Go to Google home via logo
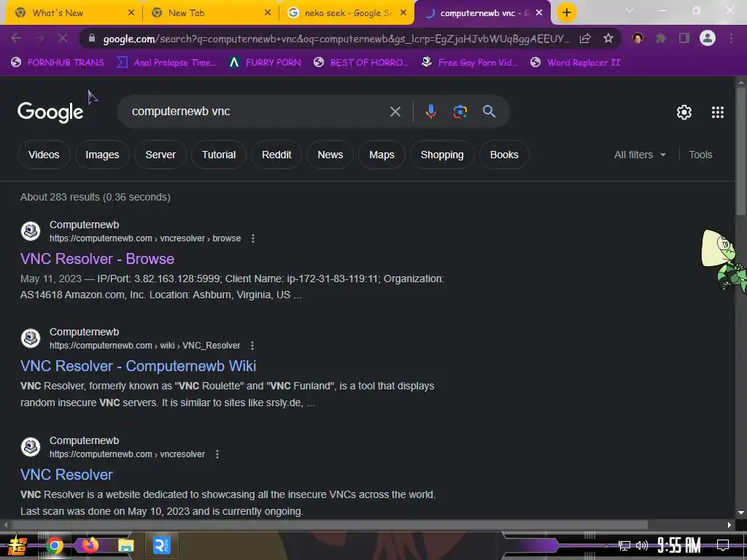The width and height of the screenshot is (747, 560). pos(50,112)
